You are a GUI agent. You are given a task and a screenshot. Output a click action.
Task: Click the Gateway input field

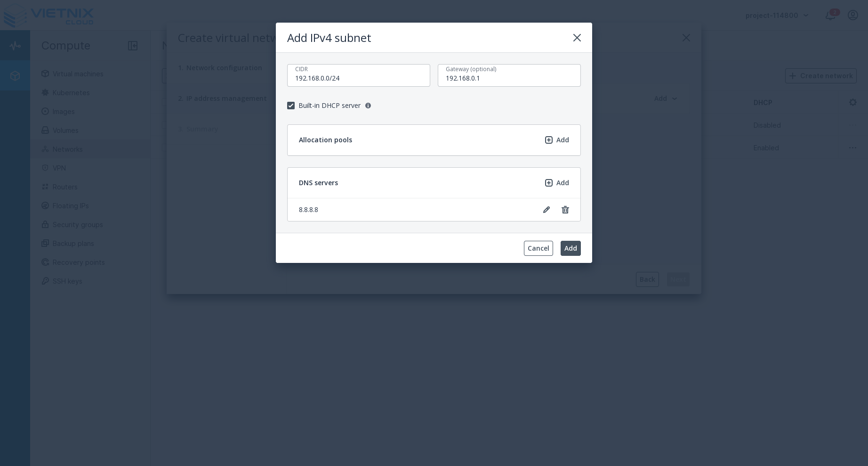coord(509,78)
